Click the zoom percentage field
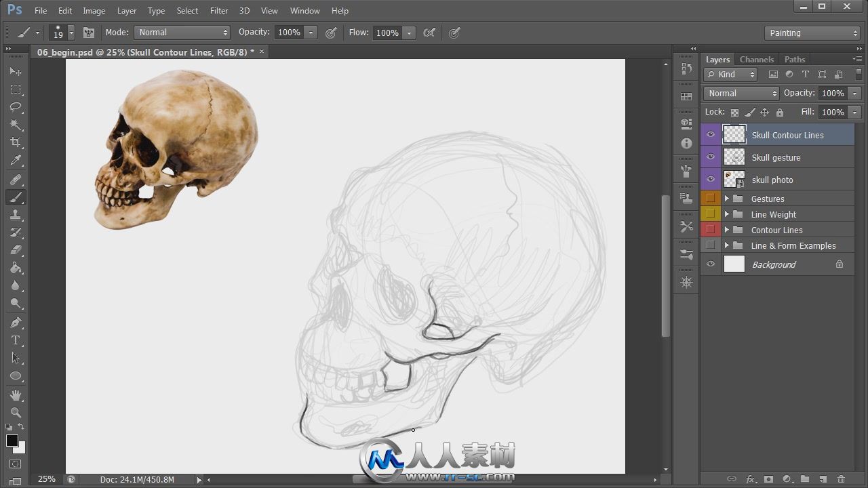 coord(46,479)
